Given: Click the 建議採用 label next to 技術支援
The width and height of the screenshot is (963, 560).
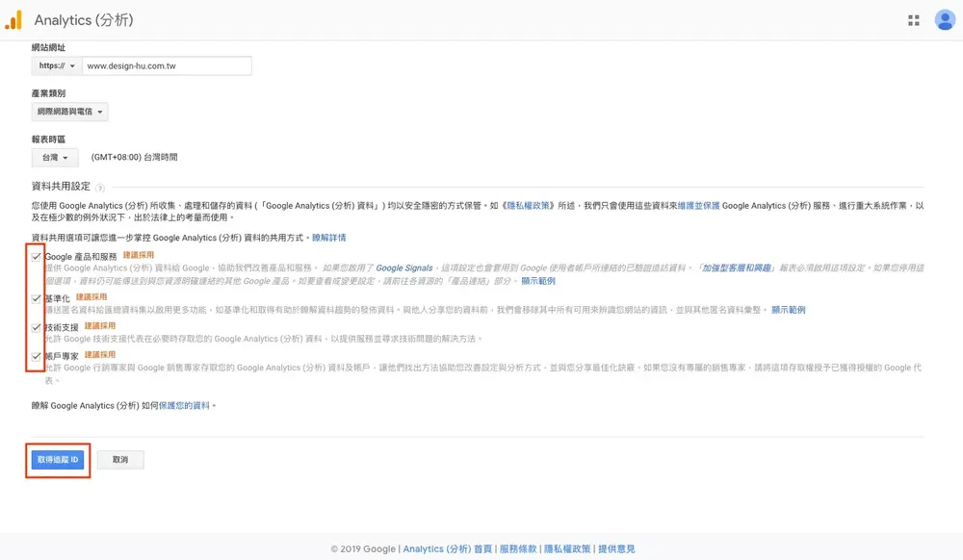Looking at the screenshot, I should [99, 325].
